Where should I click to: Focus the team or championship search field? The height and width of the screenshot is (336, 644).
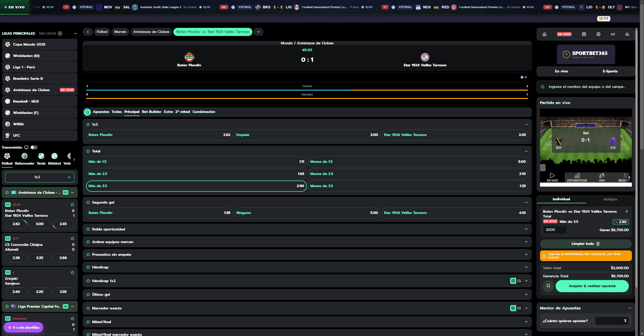(586, 87)
